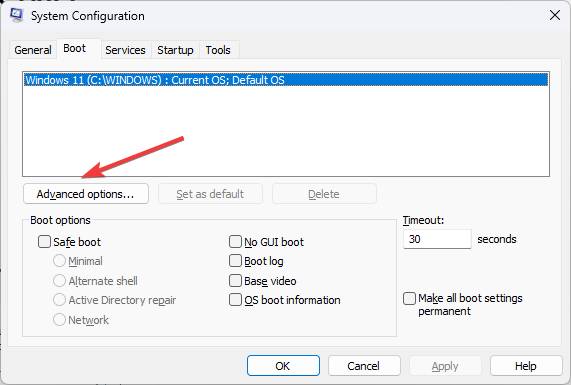Screen dimensions: 571x385
Task: Toggle OS boot information checkbox
Action: [x=235, y=300]
